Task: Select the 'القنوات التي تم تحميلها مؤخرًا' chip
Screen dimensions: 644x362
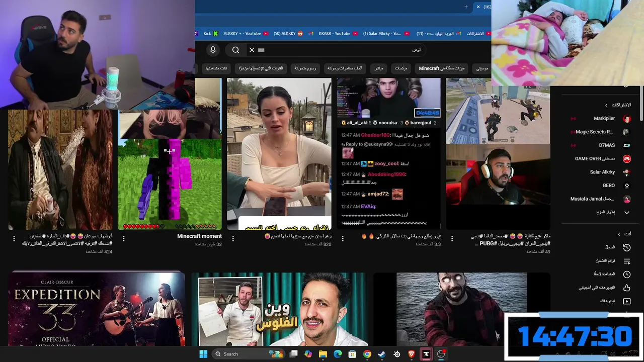Action: (261, 68)
